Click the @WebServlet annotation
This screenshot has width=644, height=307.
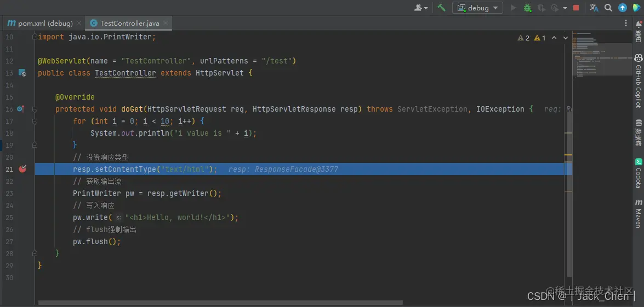[62, 61]
